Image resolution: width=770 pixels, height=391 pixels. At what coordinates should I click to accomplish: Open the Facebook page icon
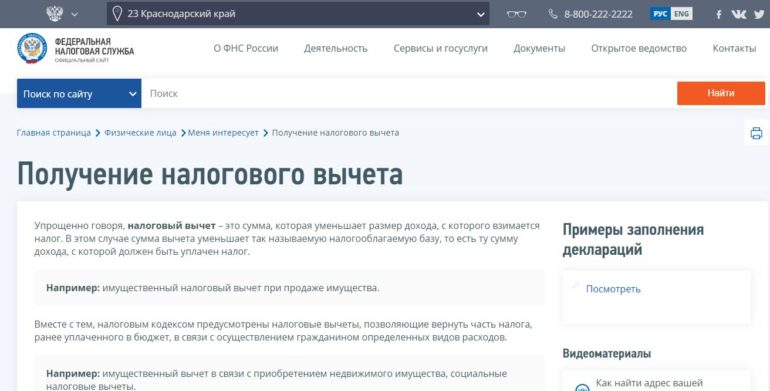click(x=718, y=14)
